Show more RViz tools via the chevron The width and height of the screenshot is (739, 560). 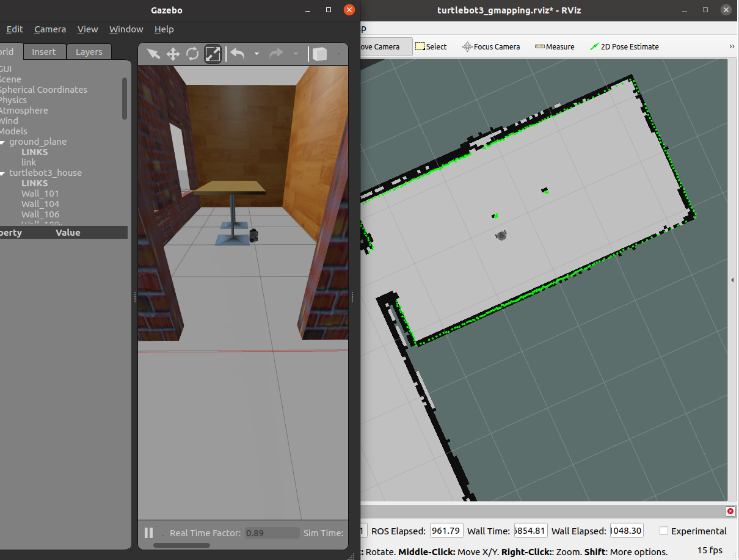pyautogui.click(x=732, y=45)
